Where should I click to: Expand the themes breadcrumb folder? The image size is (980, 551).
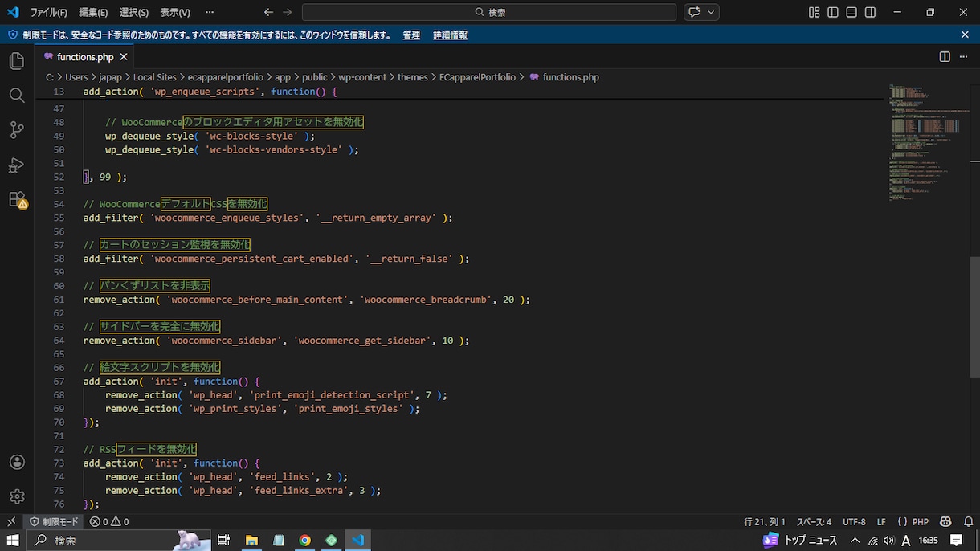pyautogui.click(x=412, y=77)
